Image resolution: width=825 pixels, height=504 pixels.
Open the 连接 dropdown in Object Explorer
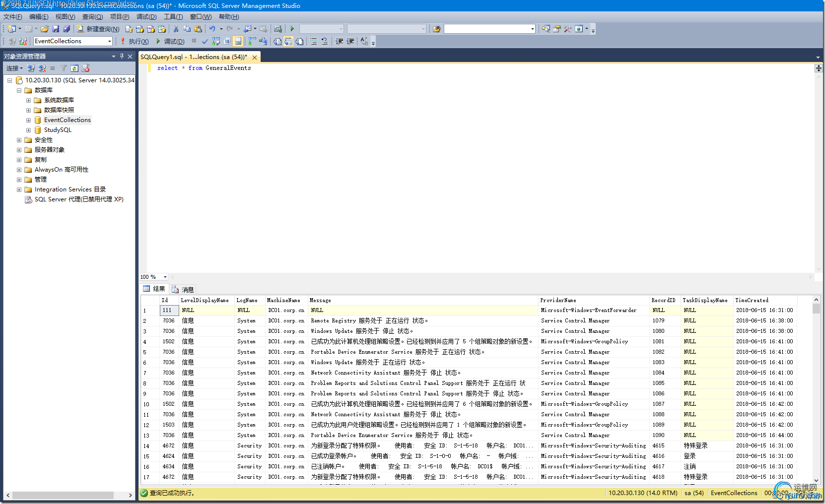pos(14,68)
